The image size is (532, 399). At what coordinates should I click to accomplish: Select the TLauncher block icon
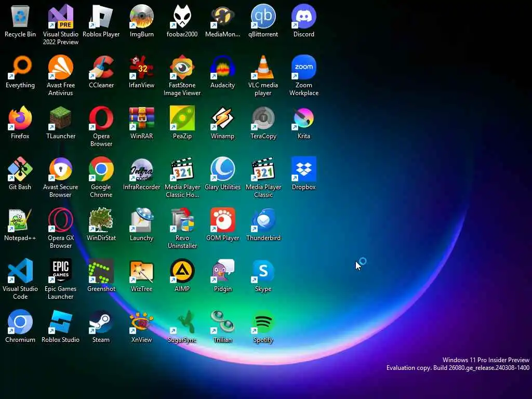(61, 118)
